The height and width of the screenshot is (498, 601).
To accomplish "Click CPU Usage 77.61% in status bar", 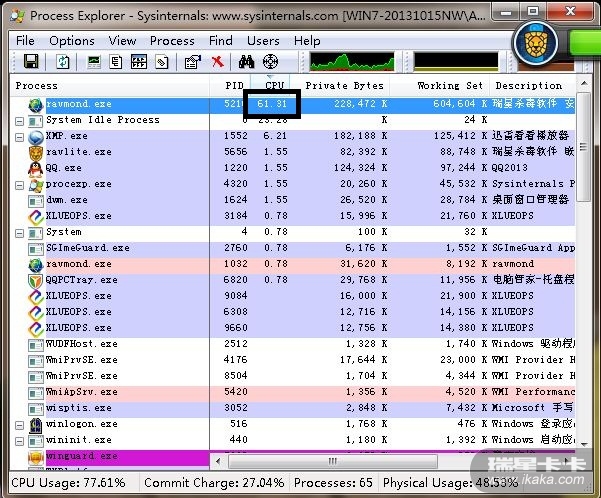I will (x=69, y=483).
